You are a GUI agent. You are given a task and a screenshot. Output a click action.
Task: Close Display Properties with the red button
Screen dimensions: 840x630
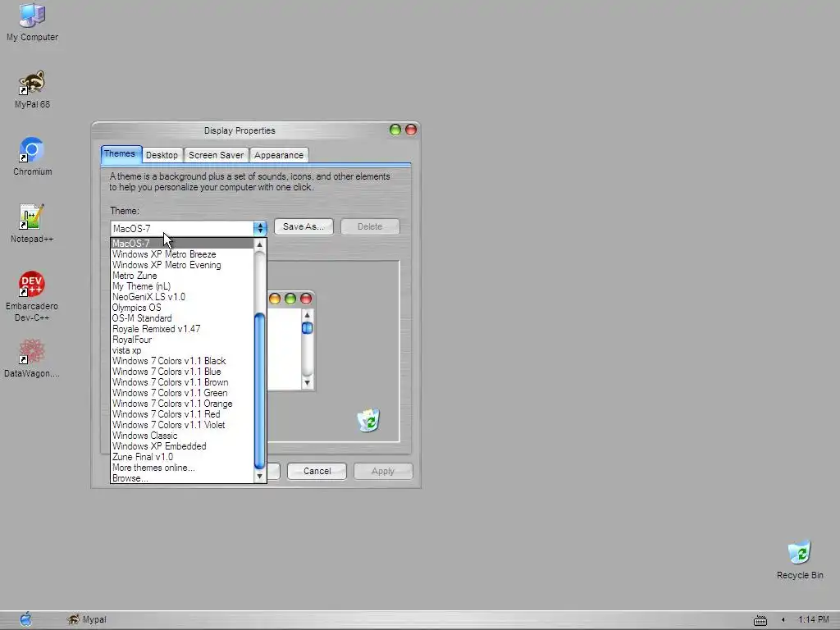411,130
